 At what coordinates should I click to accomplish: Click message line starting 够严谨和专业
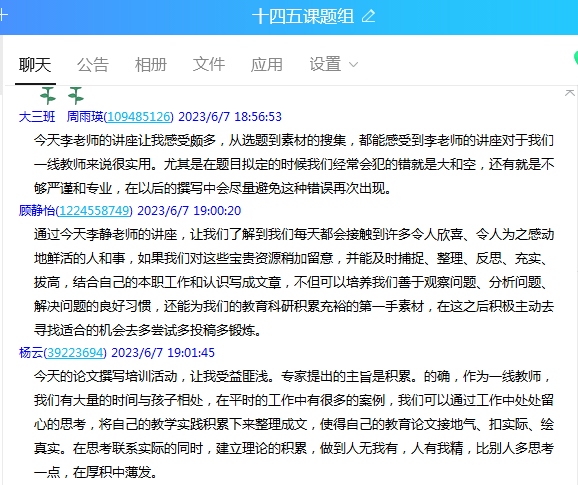(x=213, y=188)
